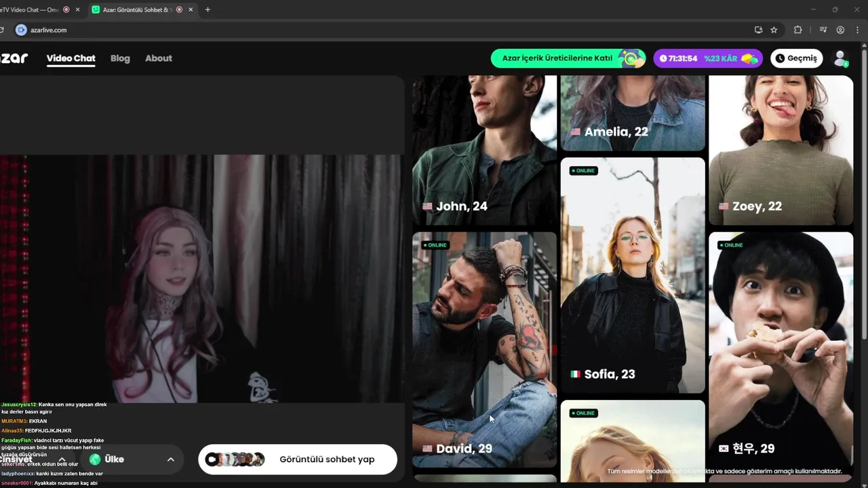Image resolution: width=868 pixels, height=488 pixels.
Task: Click the recording indicator on Azar tab
Action: click(x=179, y=9)
